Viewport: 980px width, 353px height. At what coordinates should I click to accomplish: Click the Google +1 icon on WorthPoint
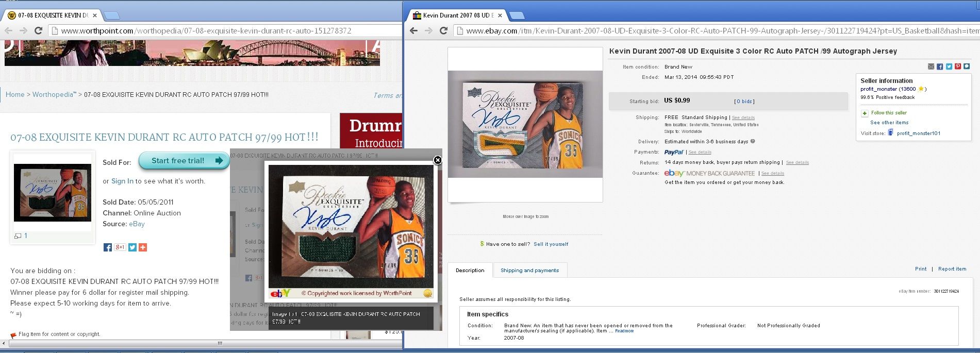click(x=120, y=247)
